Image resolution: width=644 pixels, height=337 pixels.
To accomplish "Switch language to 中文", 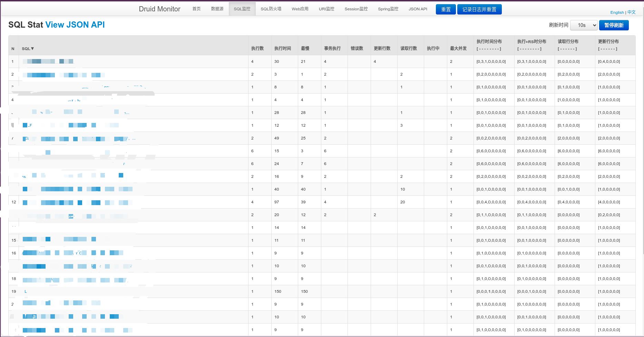I will coord(632,12).
